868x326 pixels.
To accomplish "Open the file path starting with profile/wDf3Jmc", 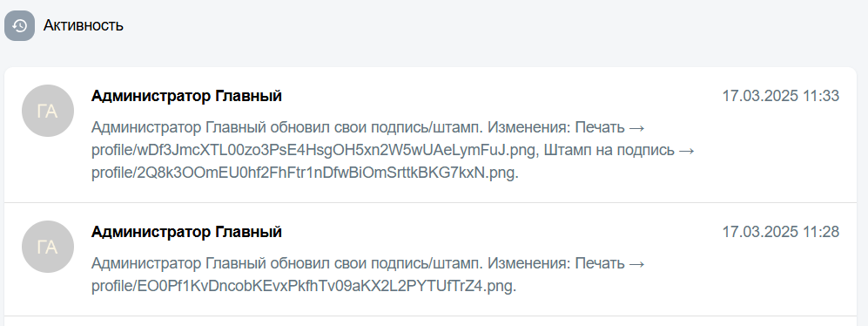I will click(315, 150).
